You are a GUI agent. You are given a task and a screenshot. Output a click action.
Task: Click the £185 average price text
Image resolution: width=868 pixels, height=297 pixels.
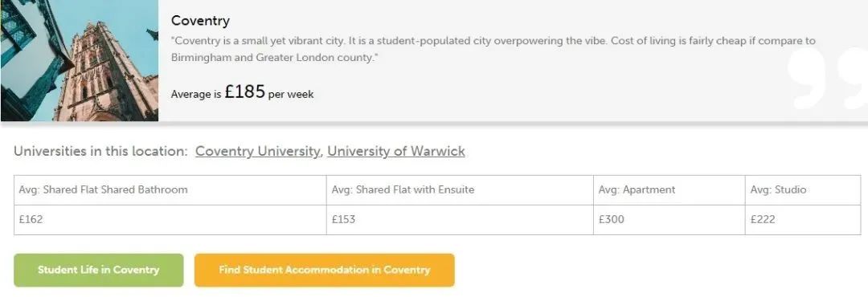pyautogui.click(x=244, y=92)
